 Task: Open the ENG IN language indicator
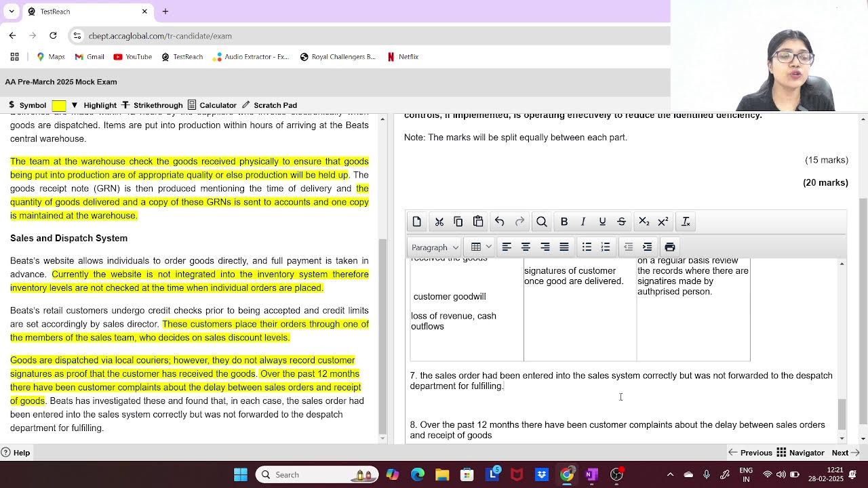[746, 474]
